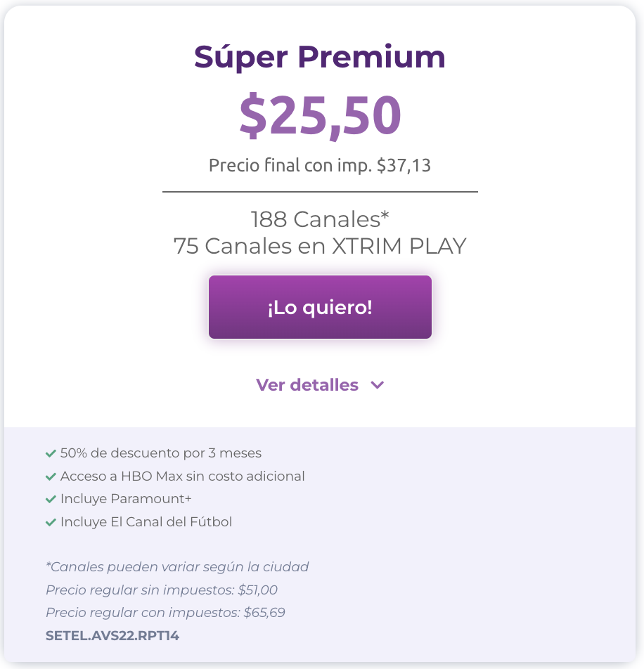
Task: Click the Precio final con imp. $37,13 line
Action: click(x=320, y=165)
